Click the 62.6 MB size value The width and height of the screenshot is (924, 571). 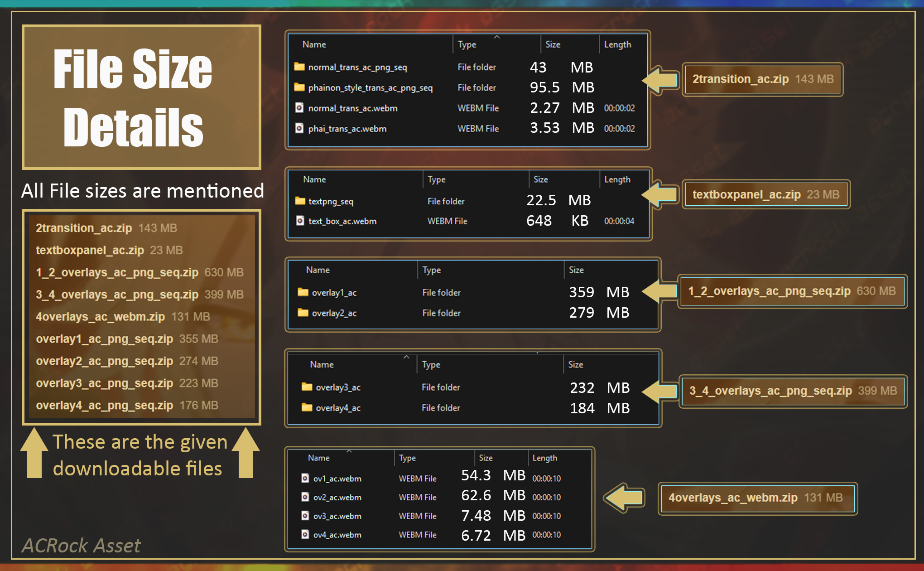pos(493,495)
